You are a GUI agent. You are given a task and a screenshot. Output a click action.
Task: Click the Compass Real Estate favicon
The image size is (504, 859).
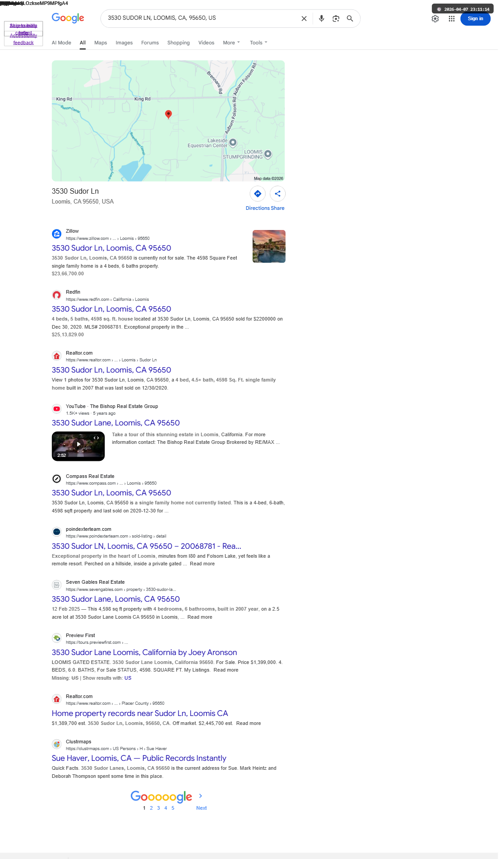[x=56, y=479]
